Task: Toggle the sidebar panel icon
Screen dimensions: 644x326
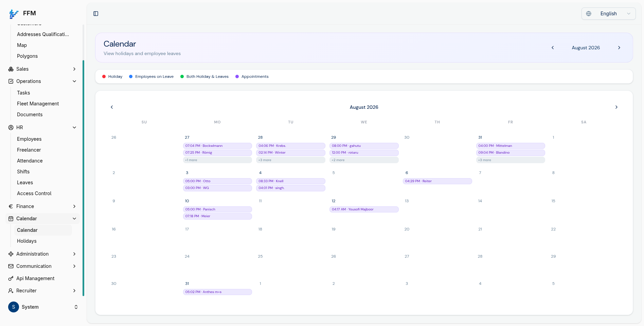Action: tap(96, 14)
